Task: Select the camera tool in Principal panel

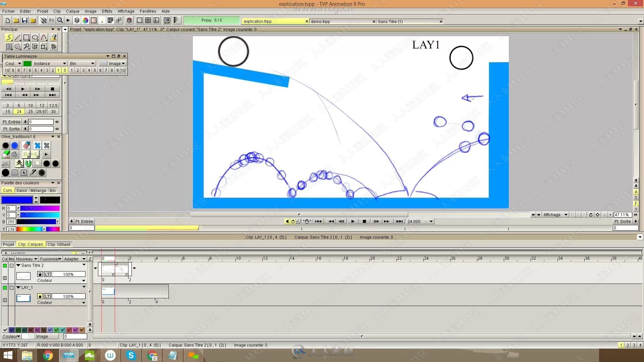Action: point(54,47)
